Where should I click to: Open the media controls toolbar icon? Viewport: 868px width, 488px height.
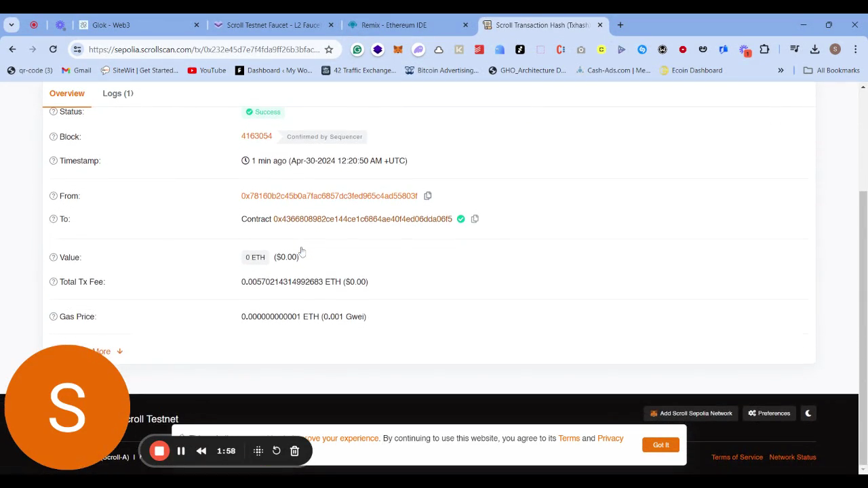[x=795, y=49]
